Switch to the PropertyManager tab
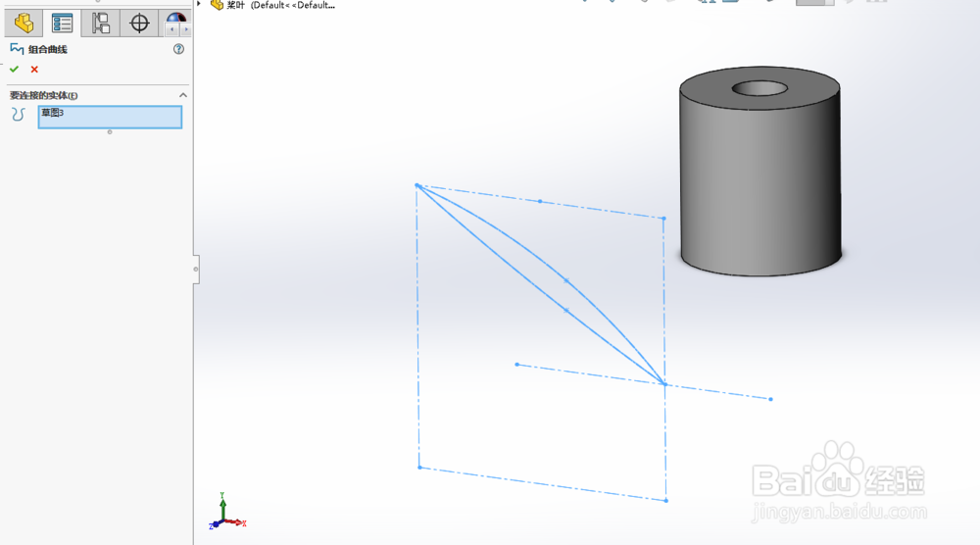 (x=62, y=24)
